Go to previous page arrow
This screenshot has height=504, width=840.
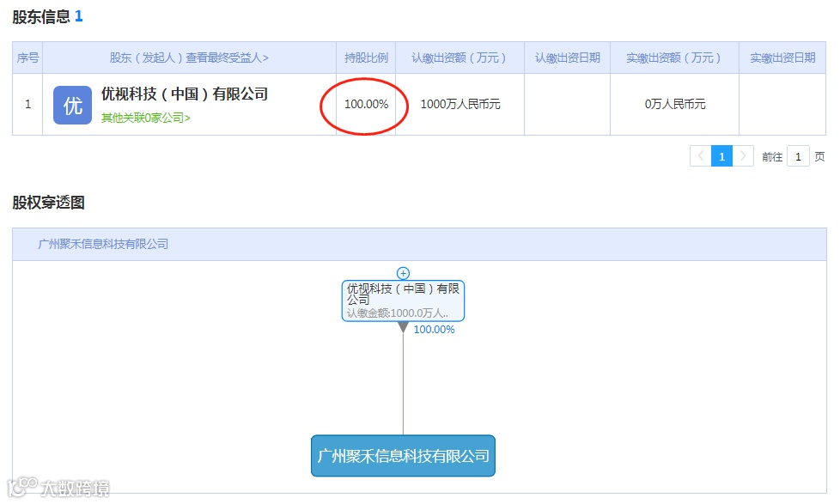[x=700, y=156]
